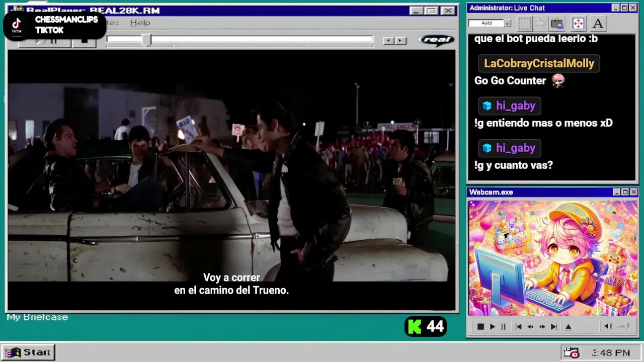Skip to next track in Webcam.exe
This screenshot has width=644, height=362.
pos(553,326)
